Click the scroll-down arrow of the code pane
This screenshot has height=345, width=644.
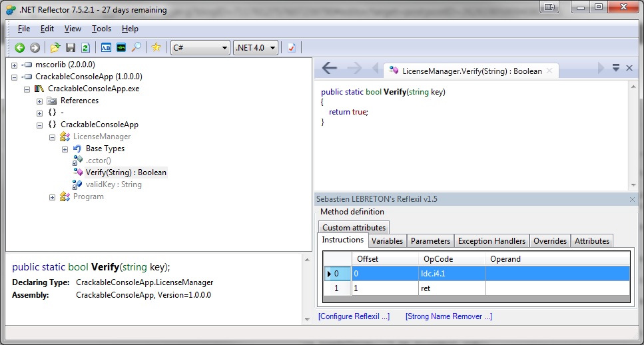tap(634, 185)
